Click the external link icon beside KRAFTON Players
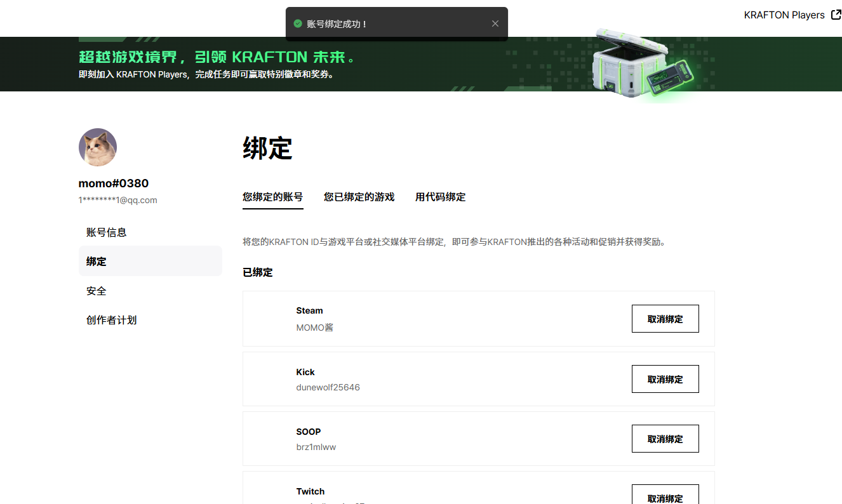This screenshot has height=504, width=842. point(836,15)
